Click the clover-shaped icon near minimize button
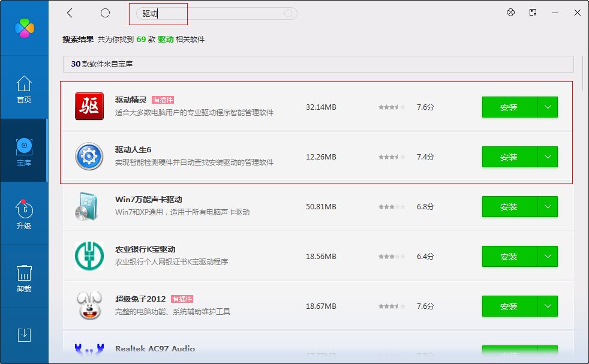 point(510,13)
